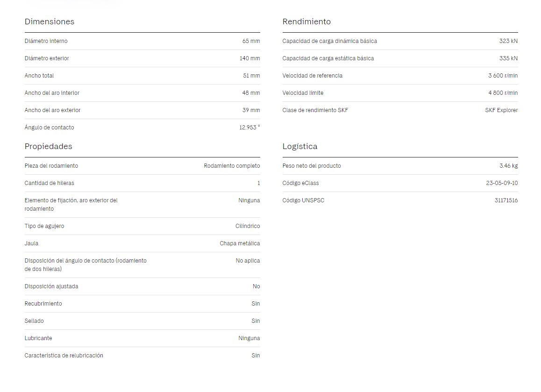Click the Código eClass value 23-05-09-10
The height and width of the screenshot is (392, 541).
pos(502,183)
